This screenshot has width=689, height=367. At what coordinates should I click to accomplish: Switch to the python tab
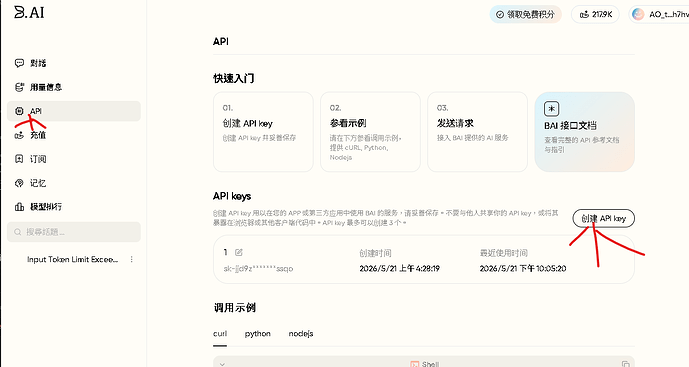pyautogui.click(x=257, y=334)
